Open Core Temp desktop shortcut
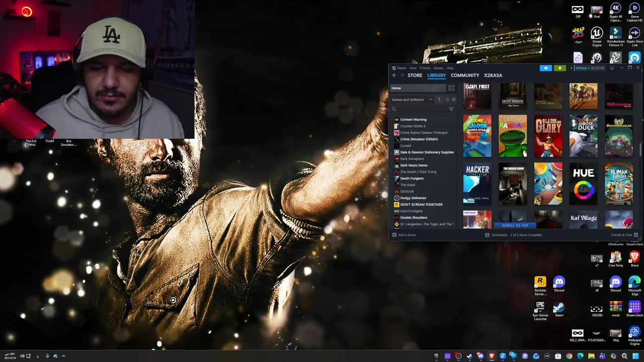This screenshot has height=362, width=644. point(615,259)
